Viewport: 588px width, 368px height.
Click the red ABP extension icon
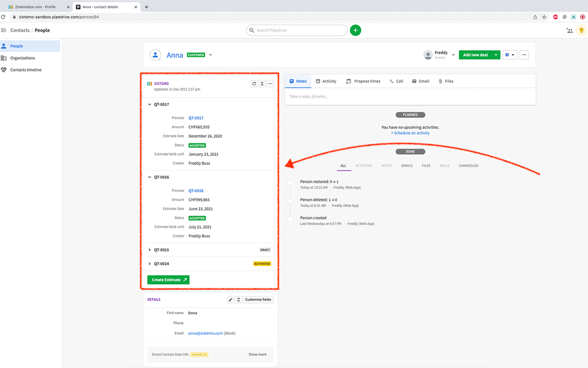pos(555,17)
